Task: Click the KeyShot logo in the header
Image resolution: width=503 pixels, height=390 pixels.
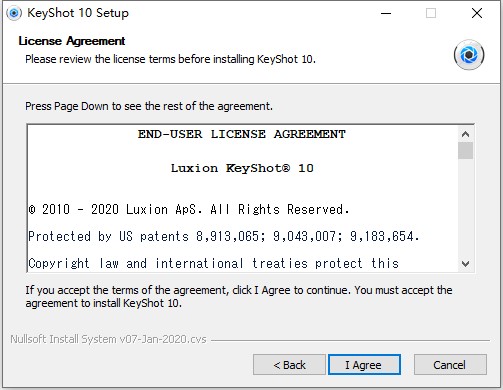Action: tap(469, 55)
